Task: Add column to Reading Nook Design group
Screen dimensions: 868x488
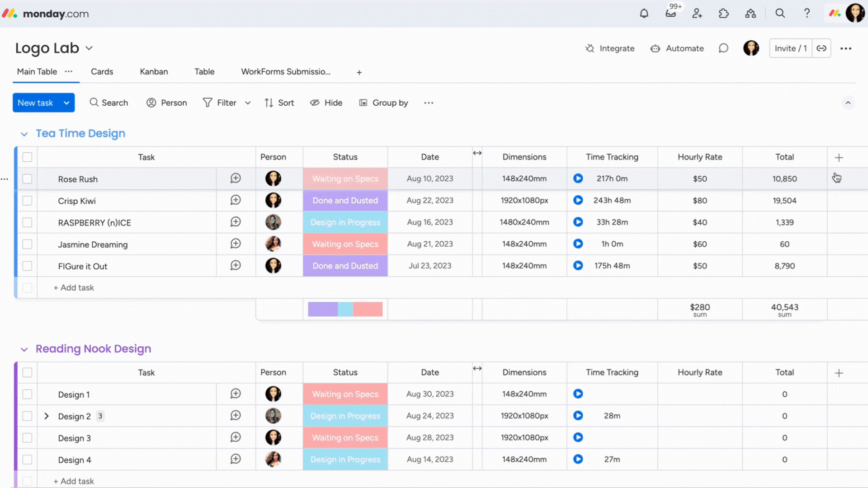Action: 839,373
